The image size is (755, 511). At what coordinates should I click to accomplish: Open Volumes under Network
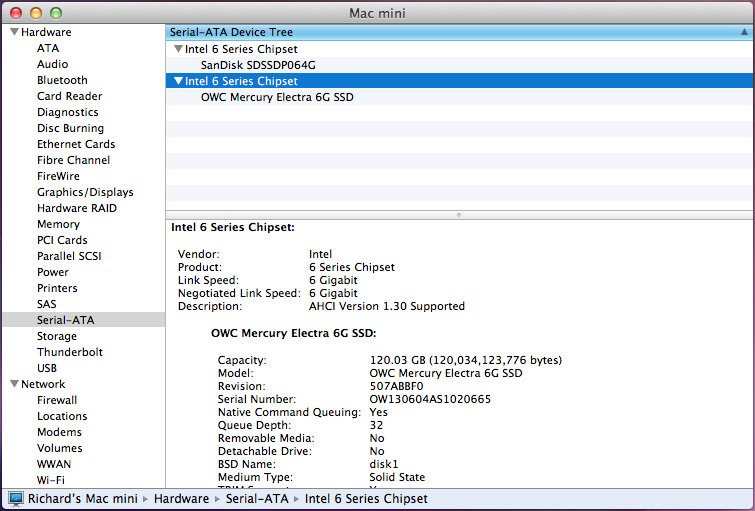click(x=60, y=448)
